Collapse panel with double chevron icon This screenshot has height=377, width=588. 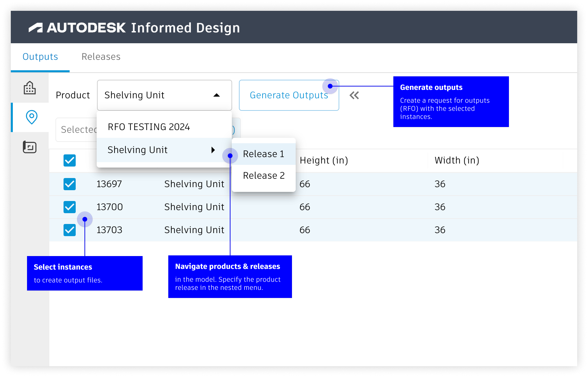[x=354, y=95]
